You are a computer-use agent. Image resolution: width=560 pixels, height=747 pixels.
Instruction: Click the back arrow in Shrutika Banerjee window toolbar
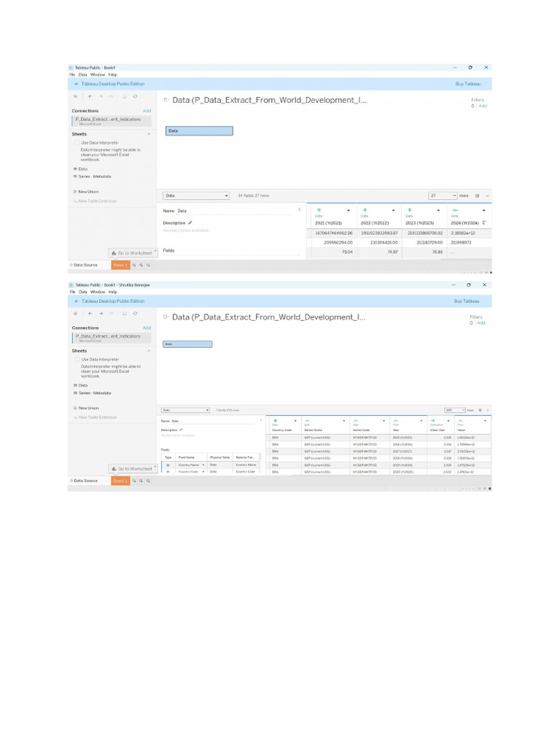90,314
